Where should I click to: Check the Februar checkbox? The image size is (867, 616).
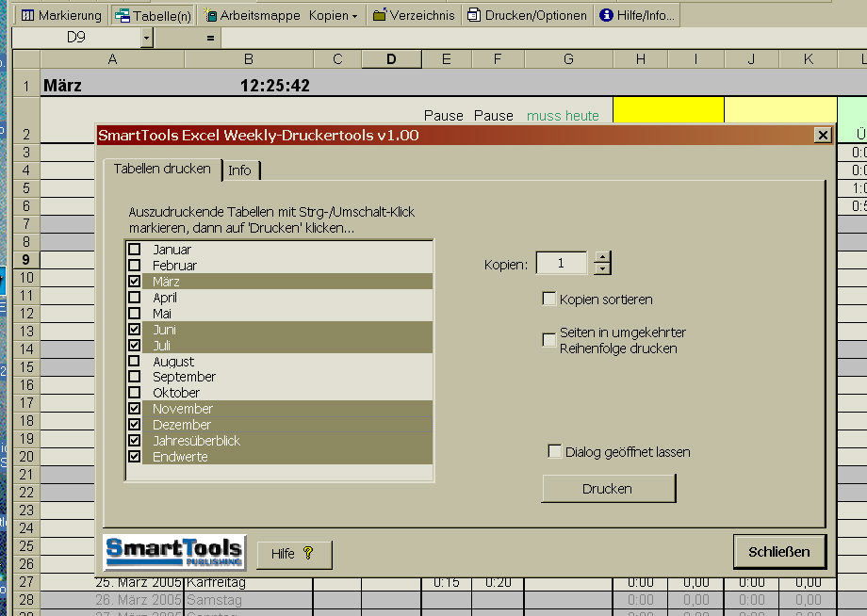[x=135, y=266]
